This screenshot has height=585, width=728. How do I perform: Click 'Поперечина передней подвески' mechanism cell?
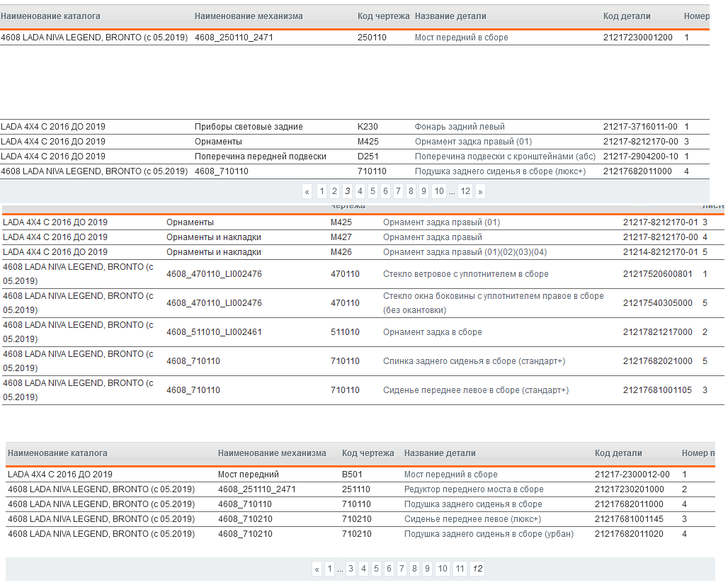[x=261, y=157]
